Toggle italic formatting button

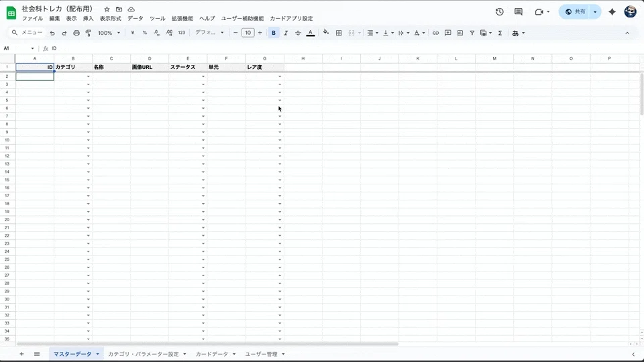tap(286, 33)
